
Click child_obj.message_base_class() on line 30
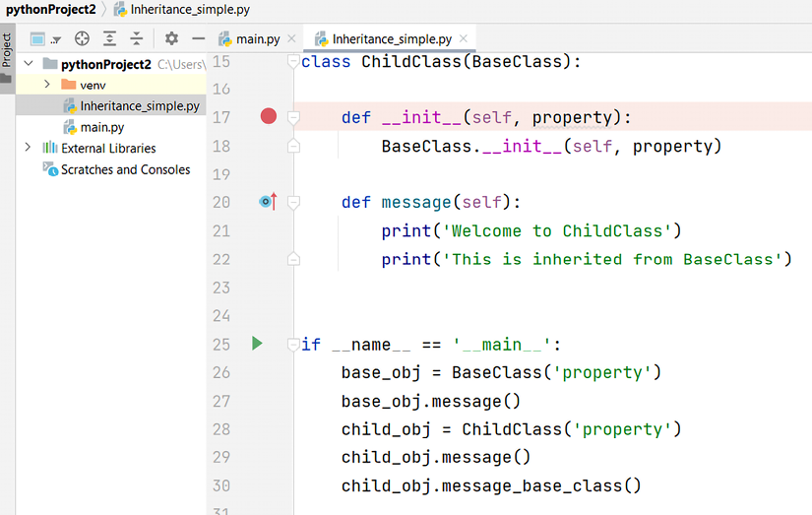pyautogui.click(x=491, y=486)
